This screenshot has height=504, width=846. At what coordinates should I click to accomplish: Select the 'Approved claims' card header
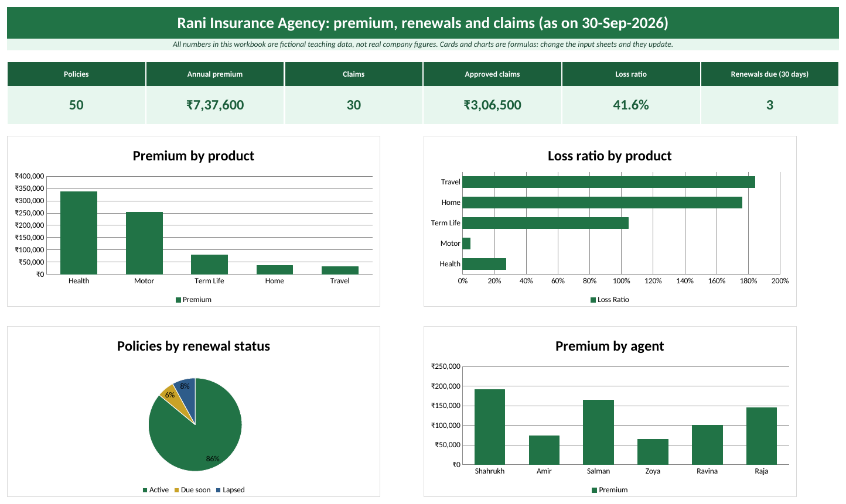(492, 74)
